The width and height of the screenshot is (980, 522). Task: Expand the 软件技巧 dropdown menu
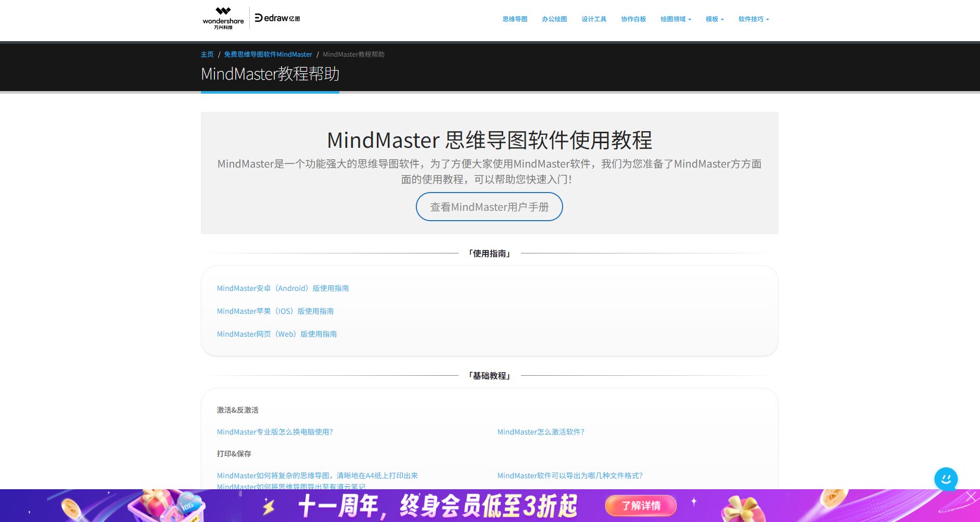pyautogui.click(x=753, y=19)
